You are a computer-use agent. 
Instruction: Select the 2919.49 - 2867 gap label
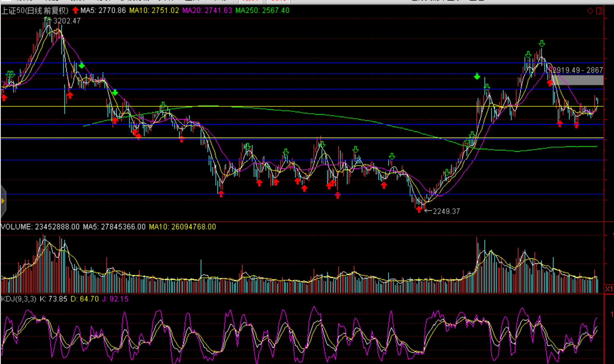(578, 70)
